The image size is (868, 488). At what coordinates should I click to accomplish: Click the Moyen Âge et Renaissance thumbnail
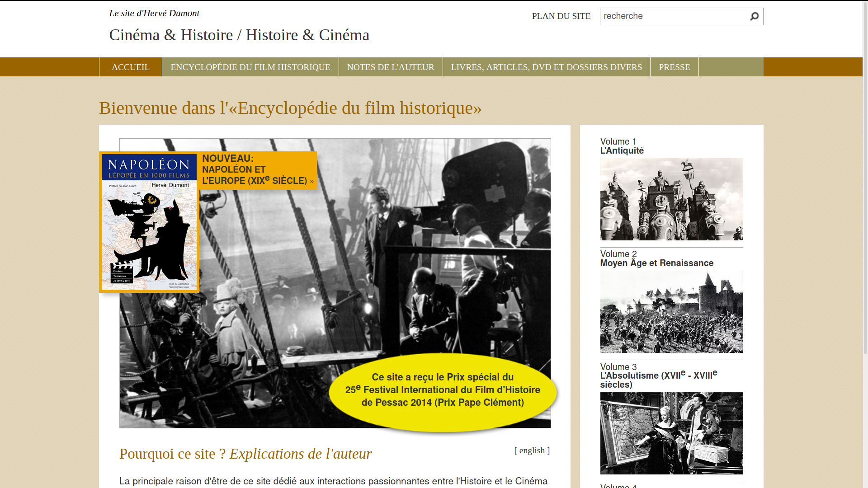[671, 312]
